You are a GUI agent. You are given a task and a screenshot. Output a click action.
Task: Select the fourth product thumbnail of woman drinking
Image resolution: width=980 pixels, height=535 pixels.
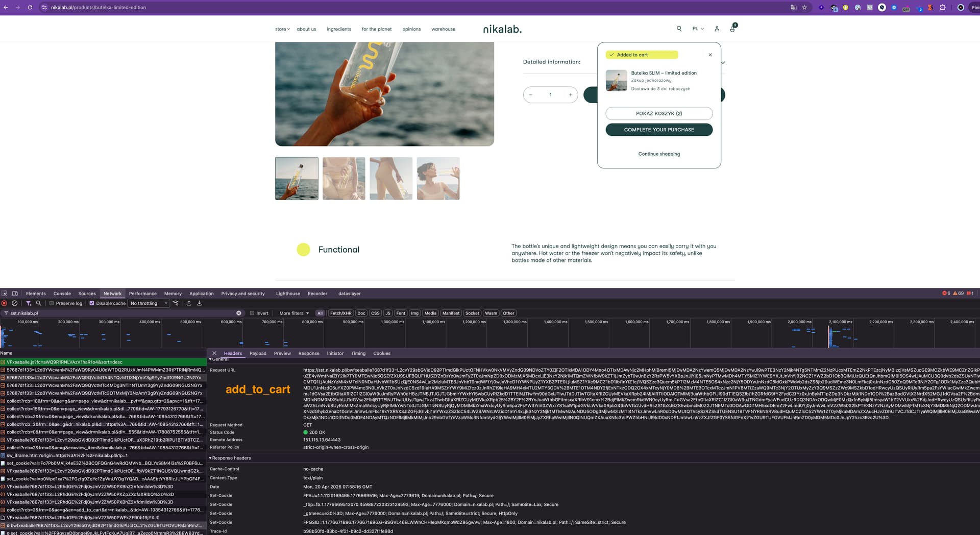coord(438,178)
